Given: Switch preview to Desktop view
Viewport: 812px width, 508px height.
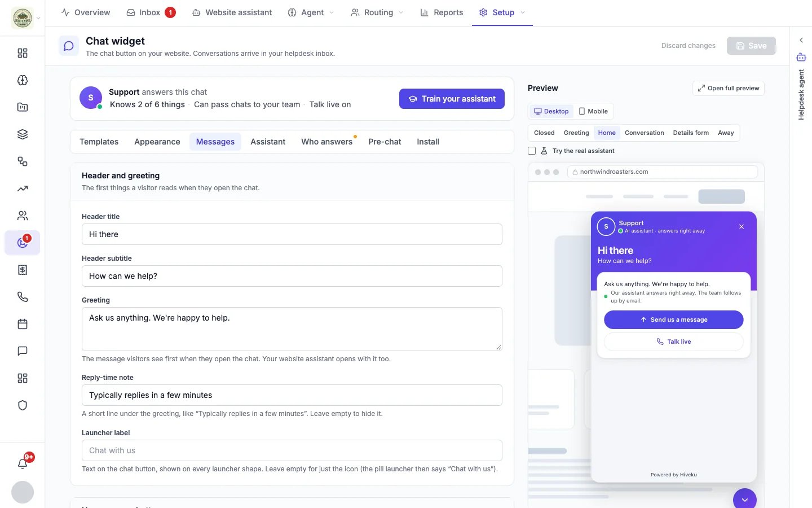Looking at the screenshot, I should pos(551,111).
